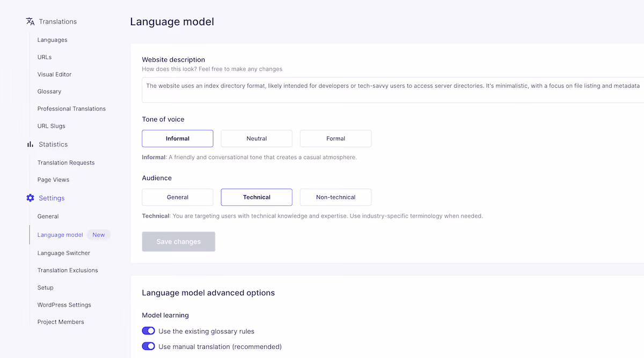This screenshot has width=644, height=358.
Task: Click the Statistics bar chart icon
Action: tap(30, 144)
